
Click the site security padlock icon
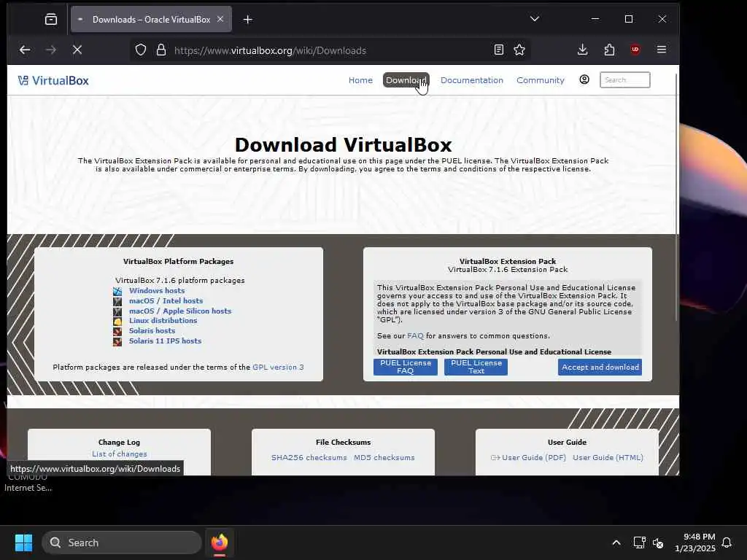pos(161,50)
